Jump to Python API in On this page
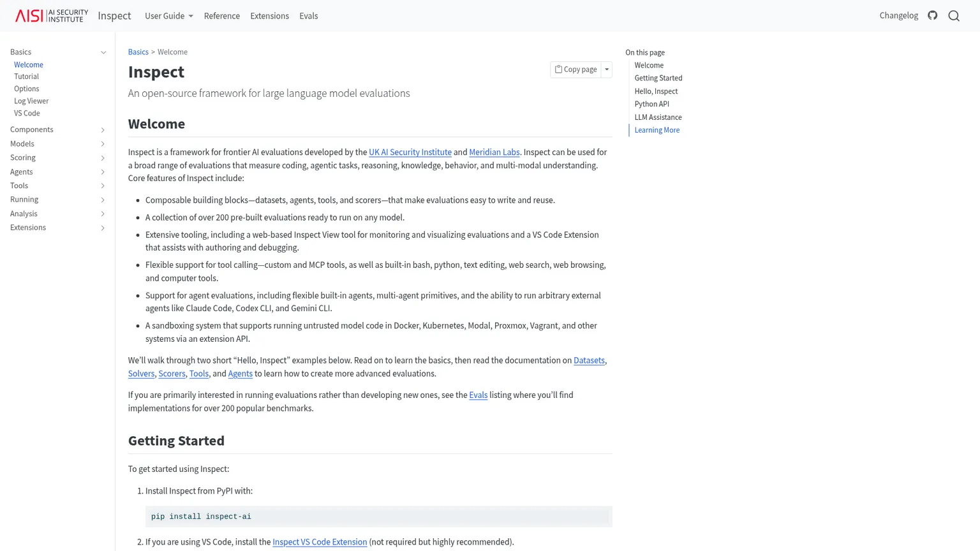 pos(651,104)
